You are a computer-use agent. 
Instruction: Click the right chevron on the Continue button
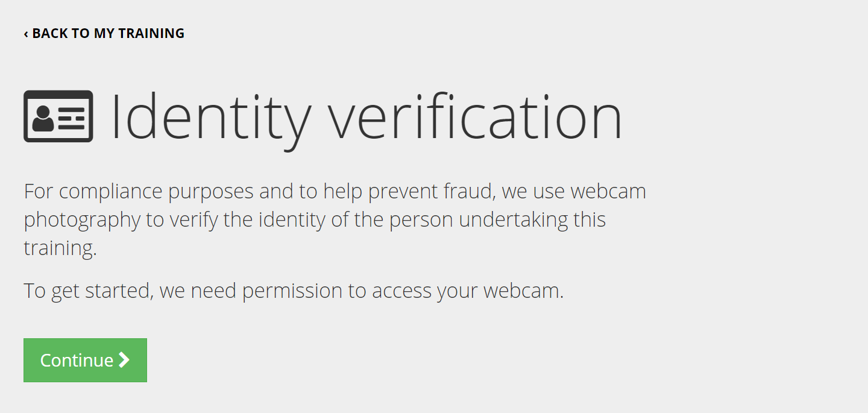pos(124,360)
